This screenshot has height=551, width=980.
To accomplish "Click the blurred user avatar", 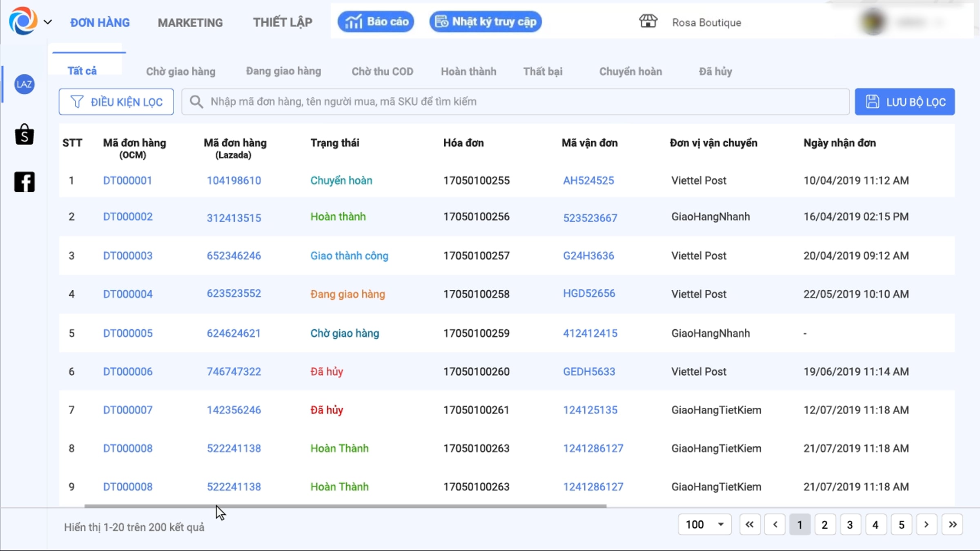I will 873,22.
